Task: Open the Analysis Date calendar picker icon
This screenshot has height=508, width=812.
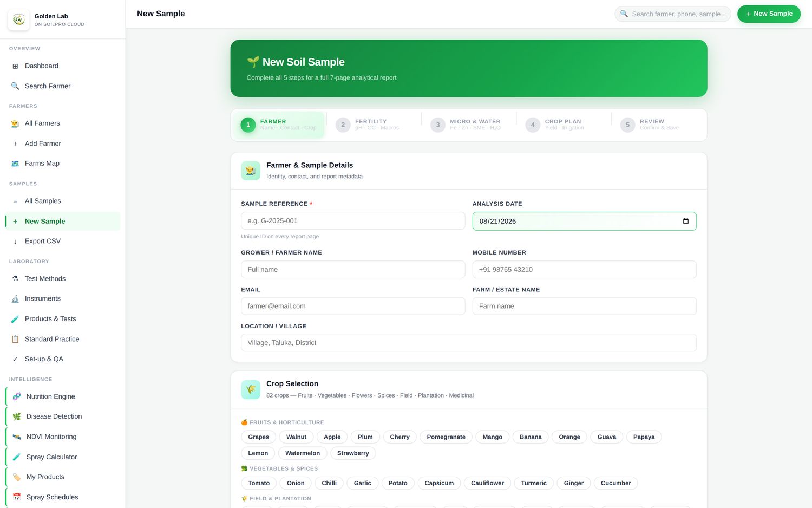Action: pos(686,221)
